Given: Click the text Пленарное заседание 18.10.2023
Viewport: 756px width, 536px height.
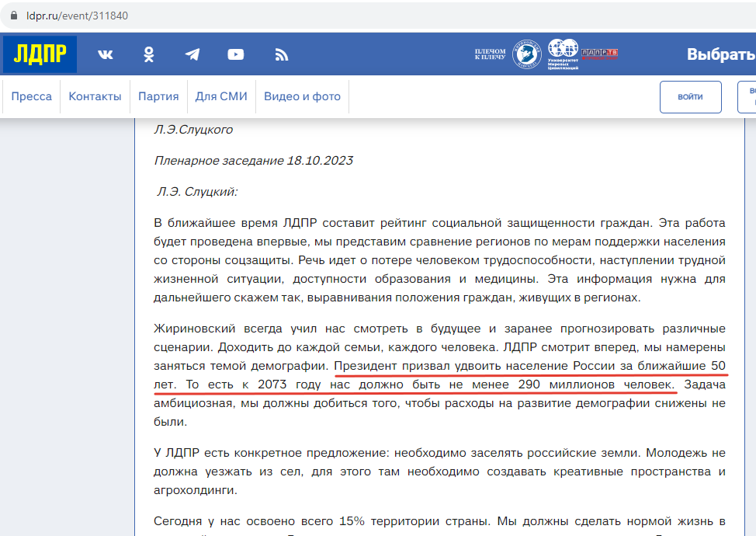Looking at the screenshot, I should [254, 161].
